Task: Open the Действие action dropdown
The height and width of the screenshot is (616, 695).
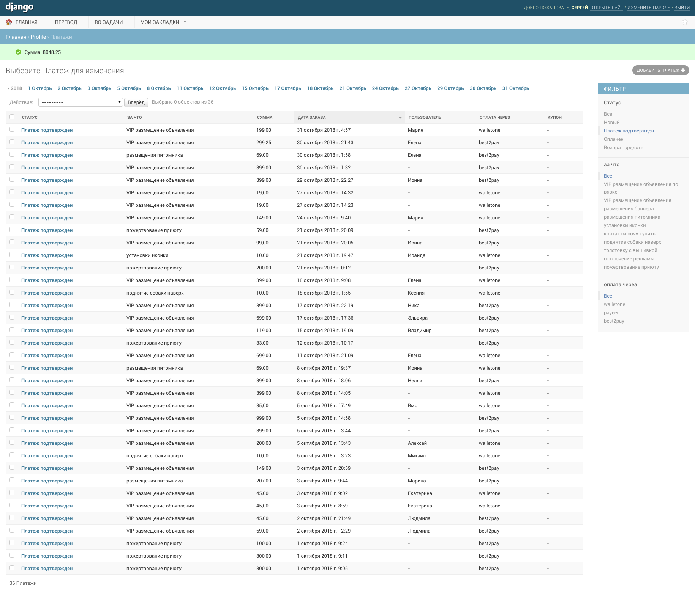Action: 81,102
